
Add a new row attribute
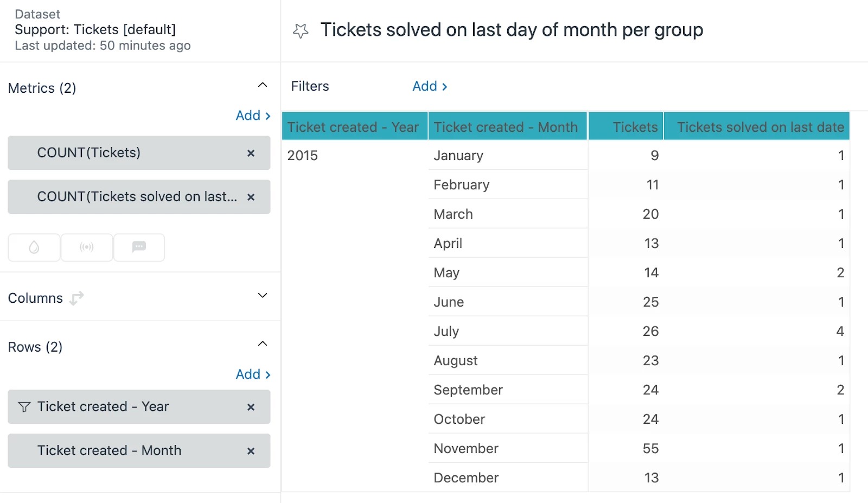(253, 374)
